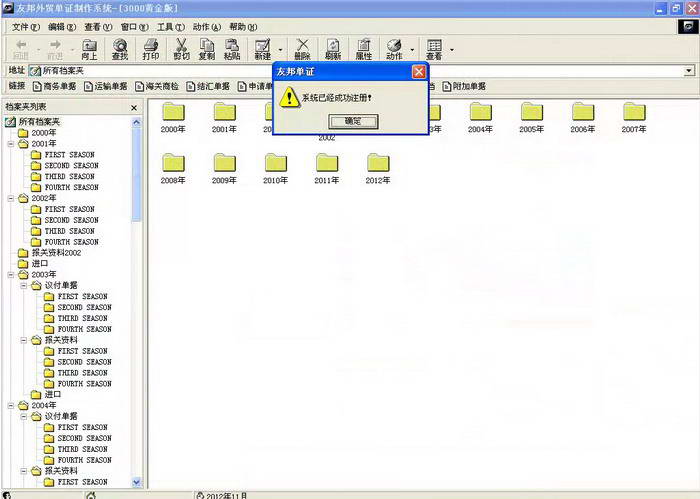Collapse 报关资料 node under 2003年
700x499 pixels.
pyautogui.click(x=24, y=340)
